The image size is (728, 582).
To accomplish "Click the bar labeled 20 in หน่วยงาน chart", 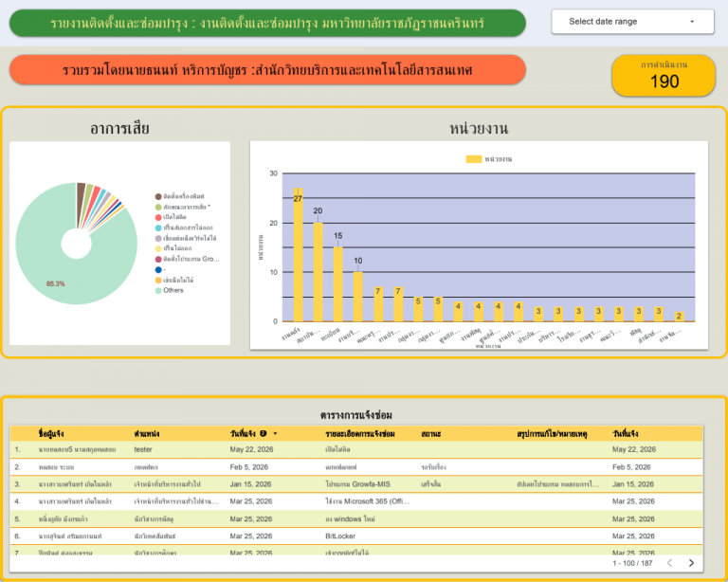I will click(x=318, y=272).
